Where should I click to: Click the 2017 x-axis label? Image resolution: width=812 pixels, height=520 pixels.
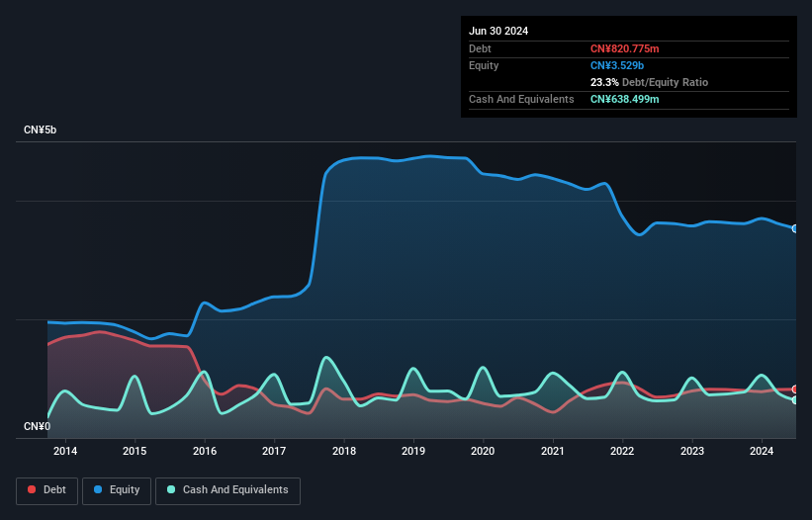tap(274, 451)
